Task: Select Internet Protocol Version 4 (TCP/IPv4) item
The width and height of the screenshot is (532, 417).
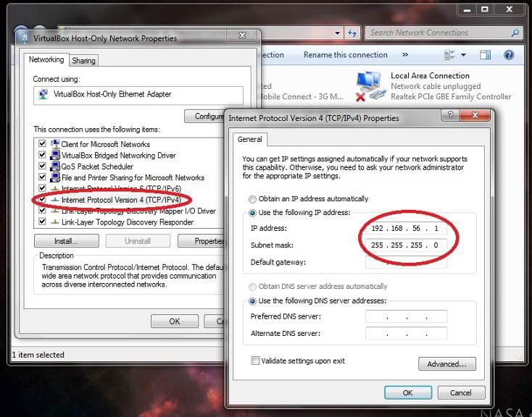Action: coord(122,200)
